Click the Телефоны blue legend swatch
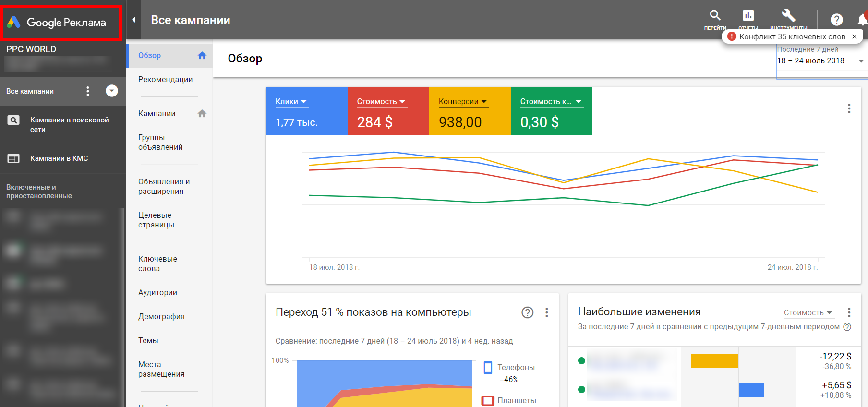Screen dimensions: 868x407 tap(488, 368)
